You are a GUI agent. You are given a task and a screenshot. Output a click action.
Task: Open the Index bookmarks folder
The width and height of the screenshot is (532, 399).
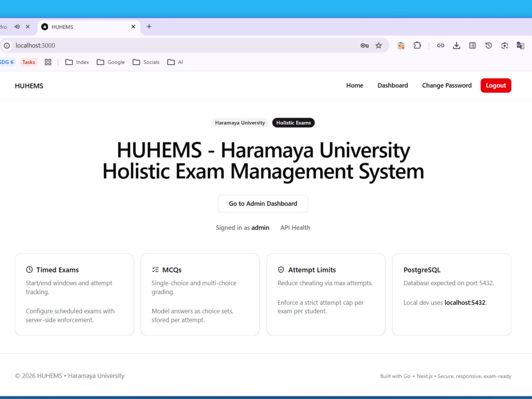point(77,62)
